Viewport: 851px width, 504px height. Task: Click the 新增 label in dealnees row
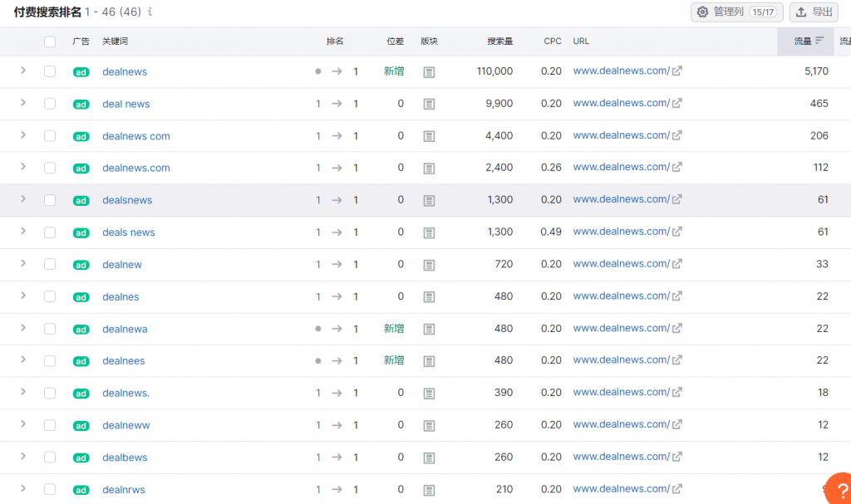coord(394,360)
